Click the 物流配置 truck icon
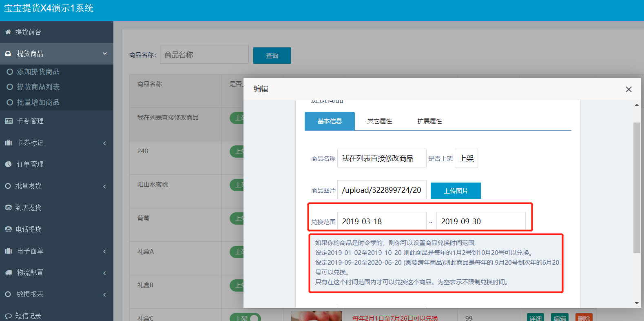 tap(9, 272)
